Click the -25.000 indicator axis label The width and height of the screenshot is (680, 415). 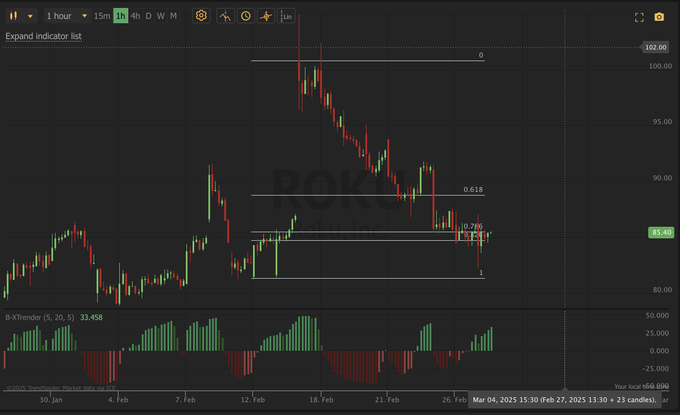656,369
